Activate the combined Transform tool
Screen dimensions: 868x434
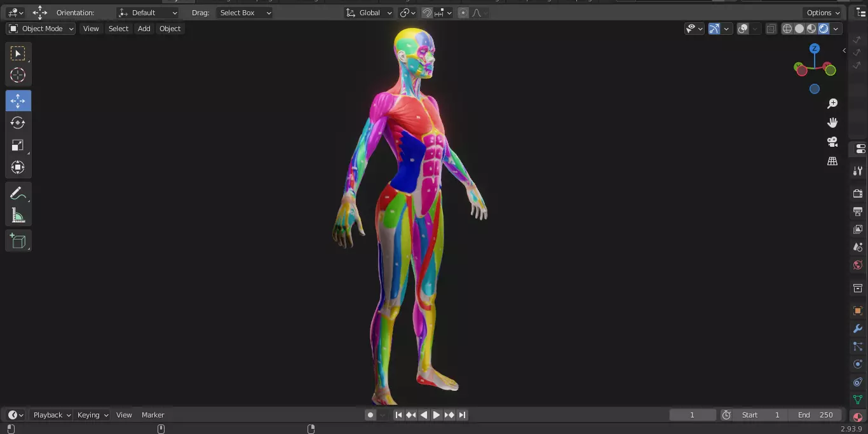pos(18,167)
